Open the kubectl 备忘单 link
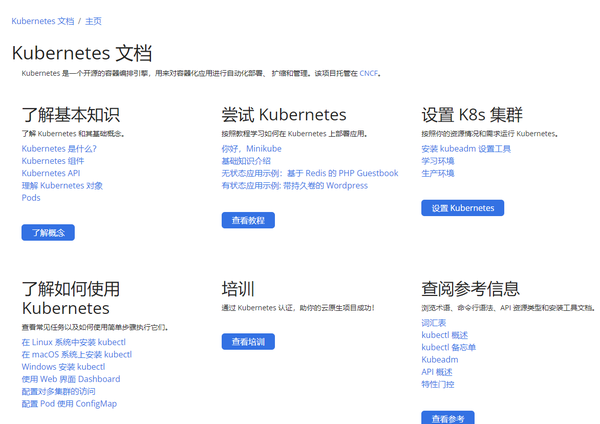 click(448, 347)
